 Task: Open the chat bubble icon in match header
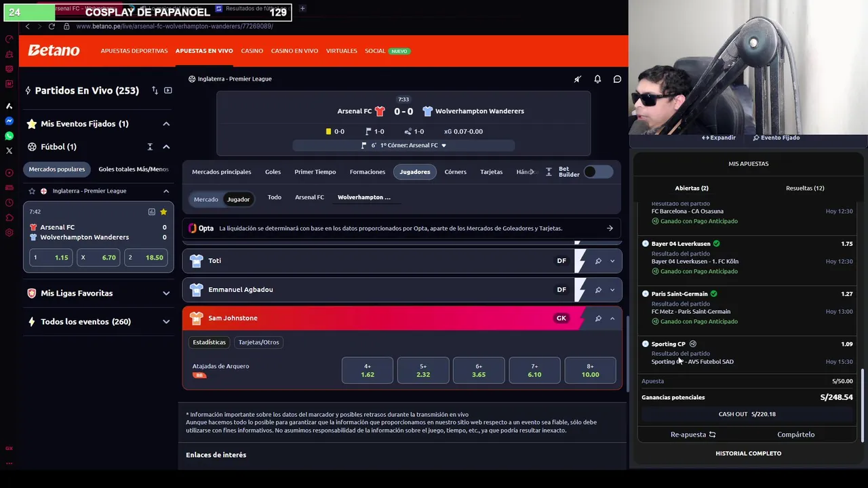coord(617,79)
